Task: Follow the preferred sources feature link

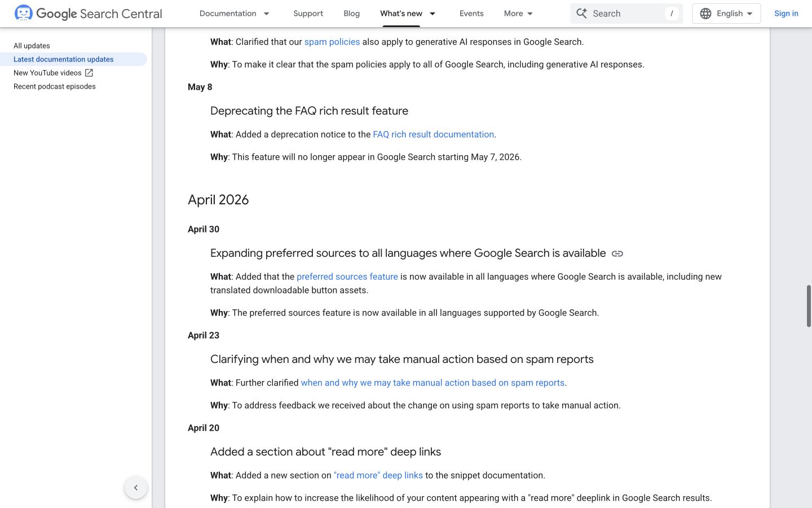Action: click(347, 277)
